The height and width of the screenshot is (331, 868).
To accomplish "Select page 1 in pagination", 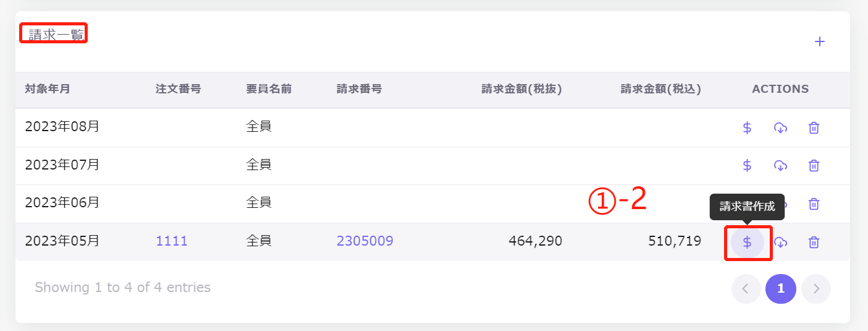I will 781,289.
